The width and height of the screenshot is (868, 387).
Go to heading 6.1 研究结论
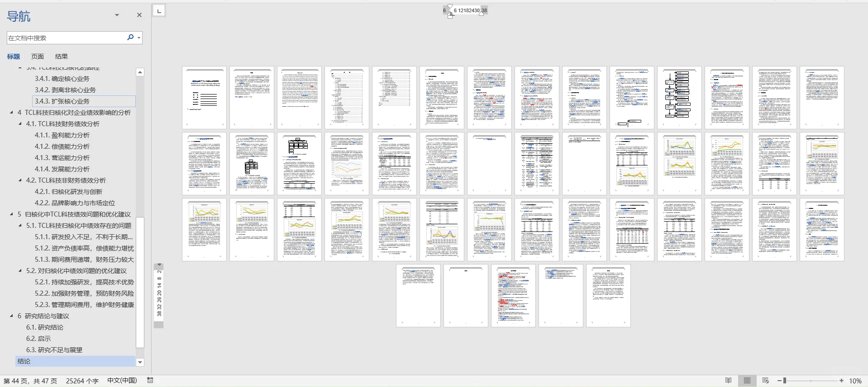point(44,327)
